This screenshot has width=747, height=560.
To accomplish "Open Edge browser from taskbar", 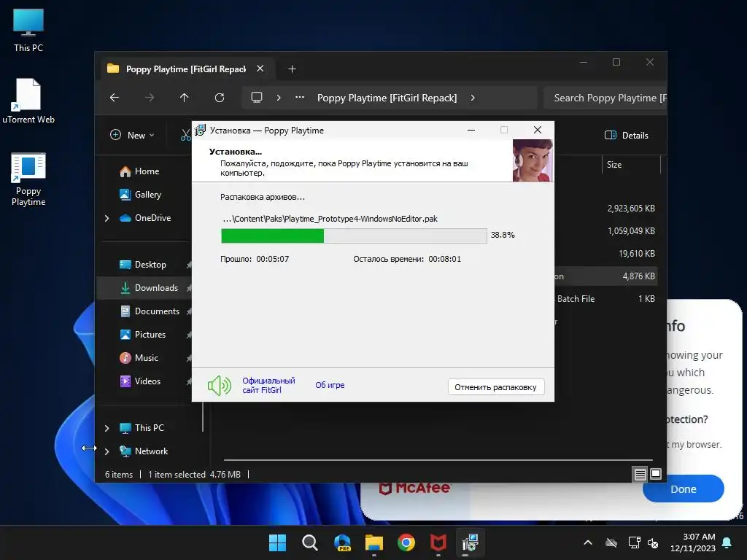I will [x=342, y=542].
